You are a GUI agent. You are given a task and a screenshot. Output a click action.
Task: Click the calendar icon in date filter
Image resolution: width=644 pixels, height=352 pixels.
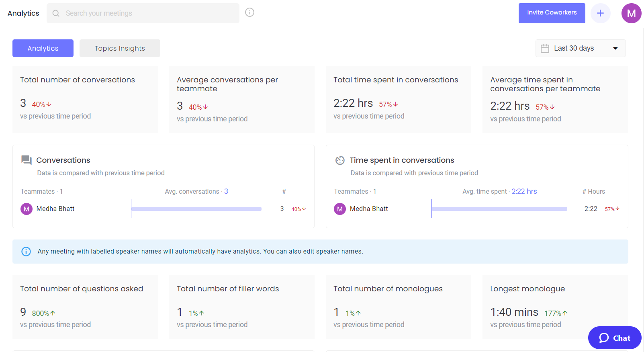tap(545, 48)
